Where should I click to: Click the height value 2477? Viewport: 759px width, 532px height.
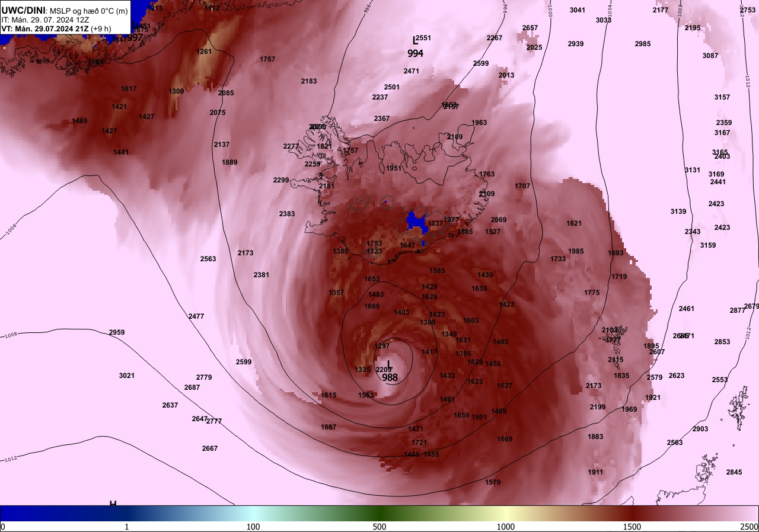pos(196,316)
